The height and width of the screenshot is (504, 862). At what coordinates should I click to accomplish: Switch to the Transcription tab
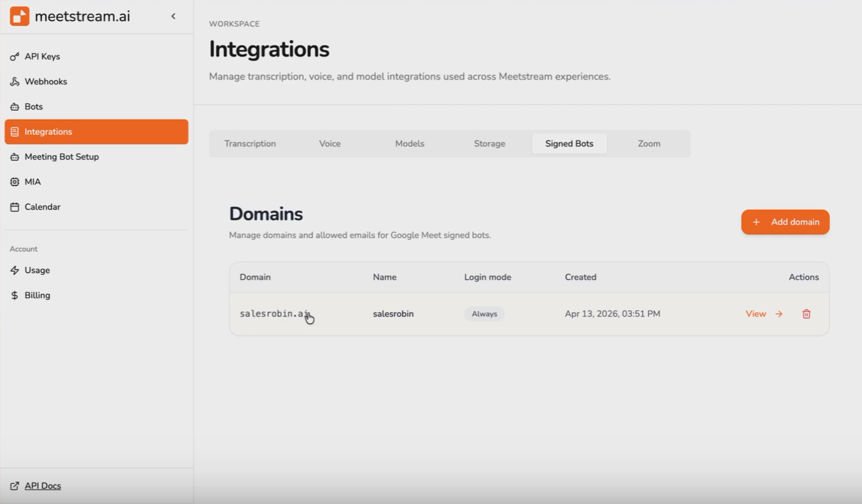250,144
